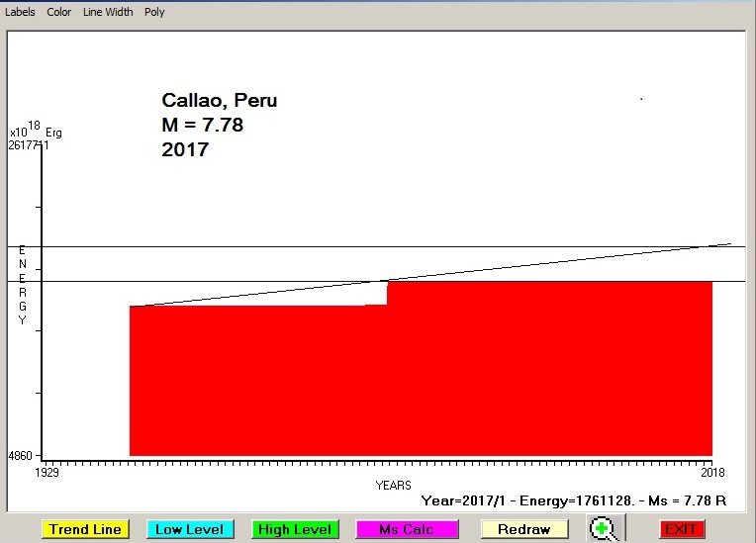Click the 'M = 7.78' magnitude label
The height and width of the screenshot is (543, 756).
click(x=202, y=126)
